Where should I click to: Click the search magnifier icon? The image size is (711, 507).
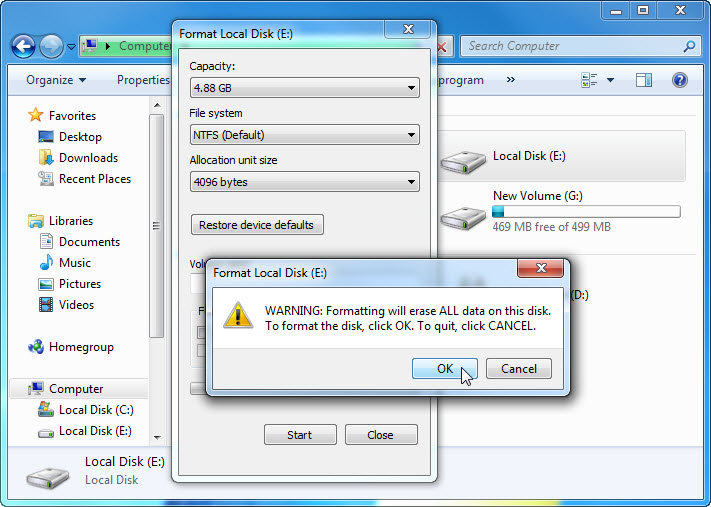click(x=689, y=46)
